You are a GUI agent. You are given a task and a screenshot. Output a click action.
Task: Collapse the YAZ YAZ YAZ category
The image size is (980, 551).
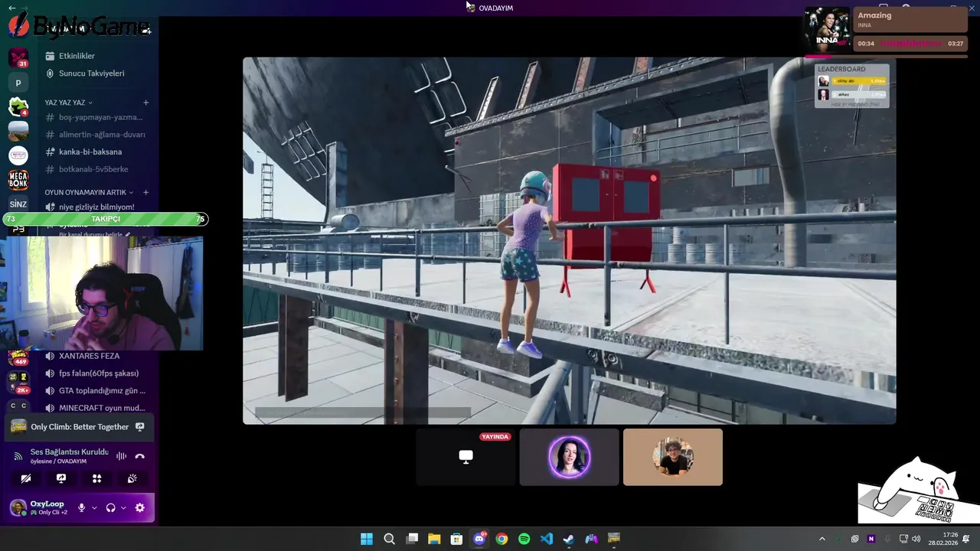(x=68, y=103)
